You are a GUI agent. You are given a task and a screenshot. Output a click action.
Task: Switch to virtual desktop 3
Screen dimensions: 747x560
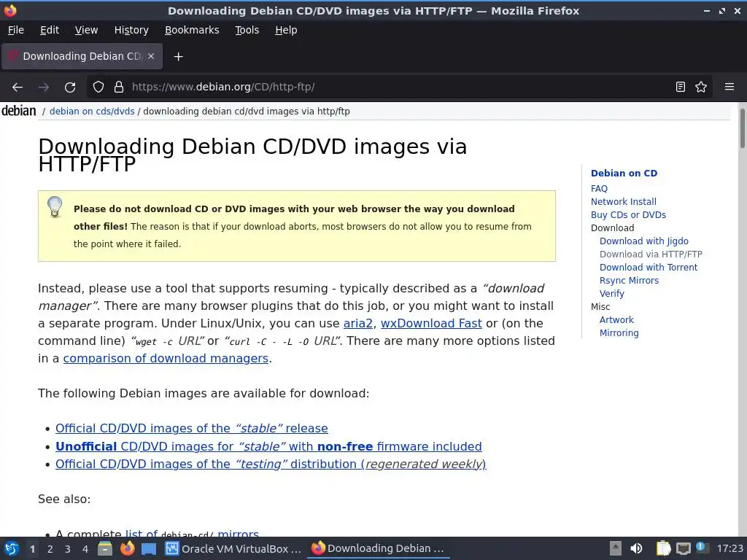tap(68, 549)
